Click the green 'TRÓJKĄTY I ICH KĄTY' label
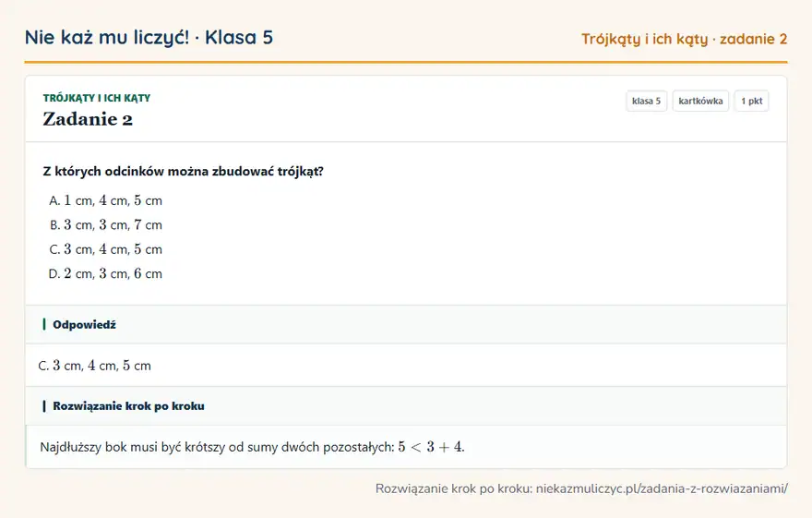 coord(97,98)
